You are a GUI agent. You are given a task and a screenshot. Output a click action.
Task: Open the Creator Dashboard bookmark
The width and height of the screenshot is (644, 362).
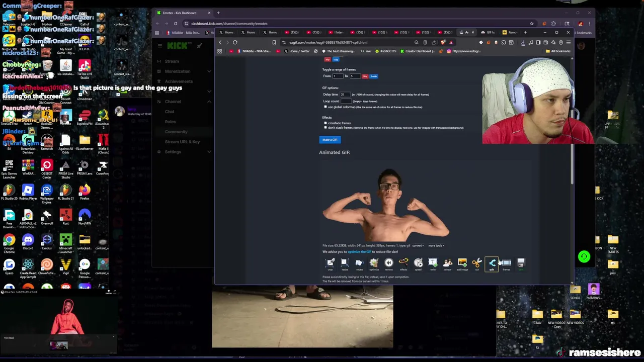[417, 51]
